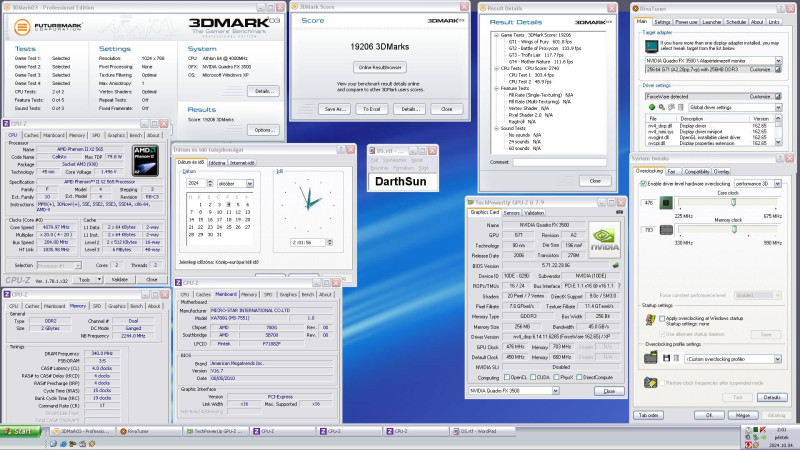Click the green apply icon in RivaTuner driver settings
This screenshot has width=800, height=450.
click(652, 107)
